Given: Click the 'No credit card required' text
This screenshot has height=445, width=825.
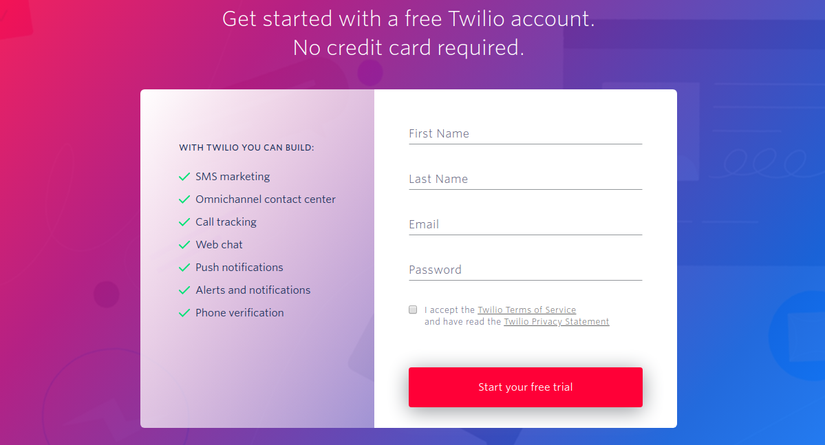Looking at the screenshot, I should [408, 47].
